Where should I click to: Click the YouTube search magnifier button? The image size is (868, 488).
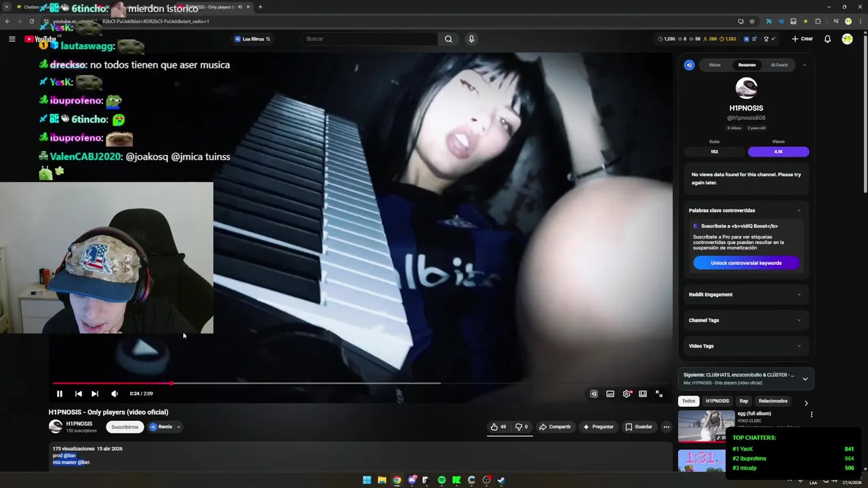448,39
